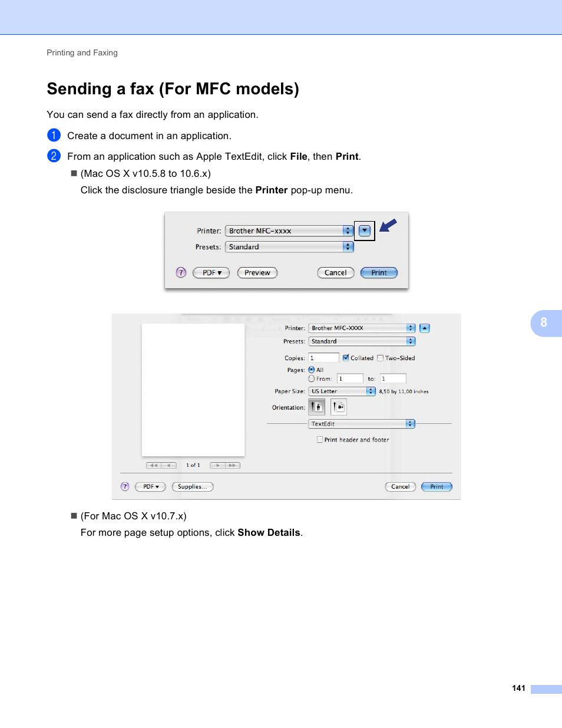Open the Presets pop-up in the small dialog

tap(289, 247)
